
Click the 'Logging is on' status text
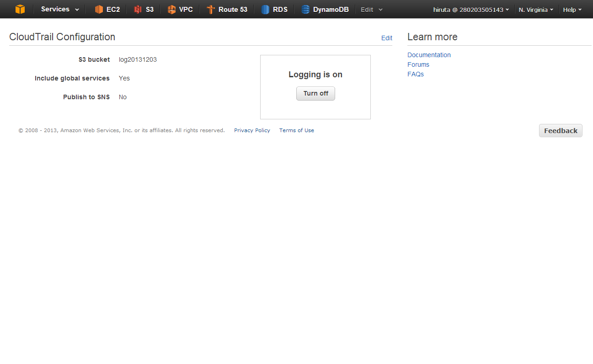point(315,75)
